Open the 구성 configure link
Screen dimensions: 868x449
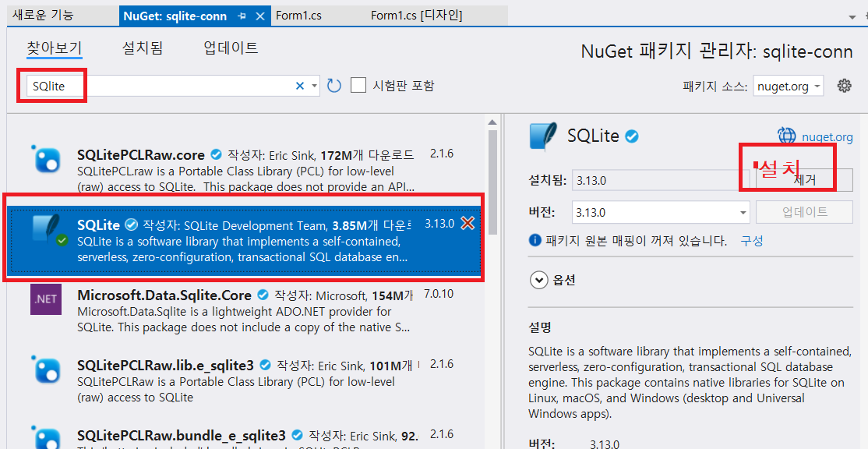pyautogui.click(x=752, y=241)
